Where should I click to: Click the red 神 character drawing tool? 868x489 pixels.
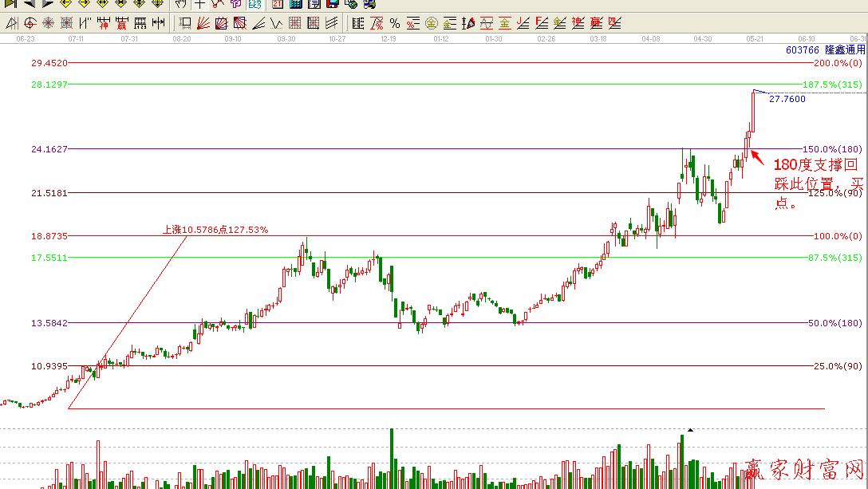pyautogui.click(x=103, y=23)
